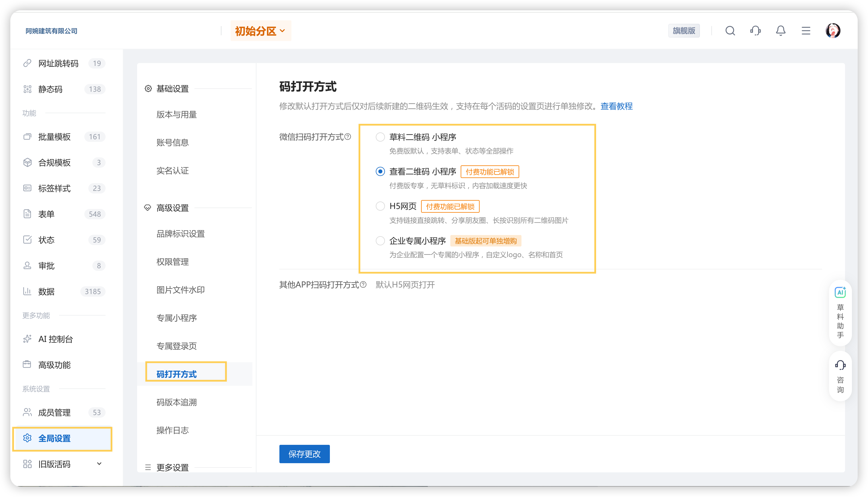The image size is (868, 497).
Task: Open 品牌标识设置 page
Action: 181,234
